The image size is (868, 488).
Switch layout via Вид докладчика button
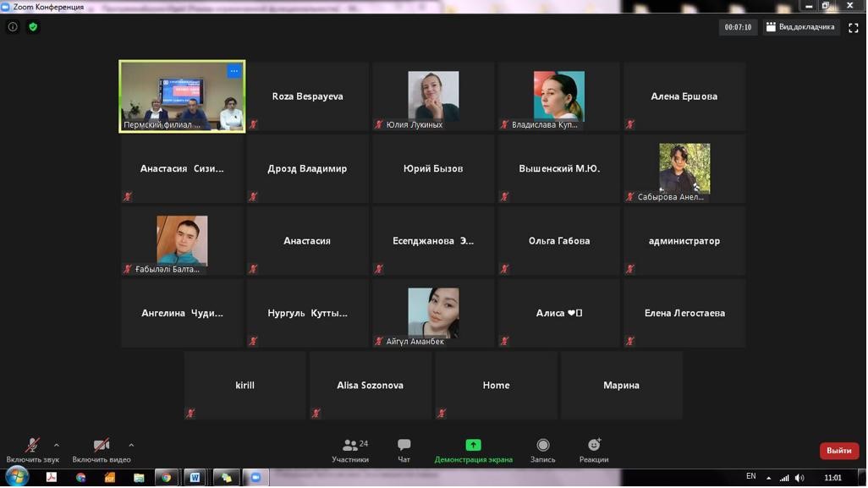799,27
